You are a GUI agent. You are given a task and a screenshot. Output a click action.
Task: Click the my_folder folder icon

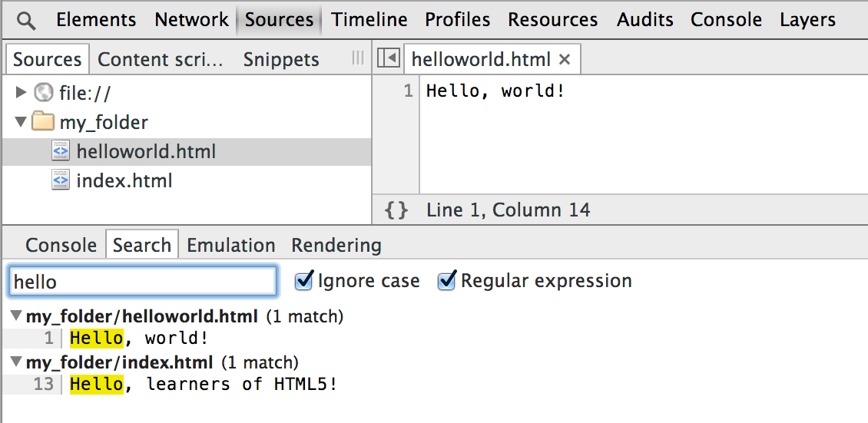coord(44,122)
